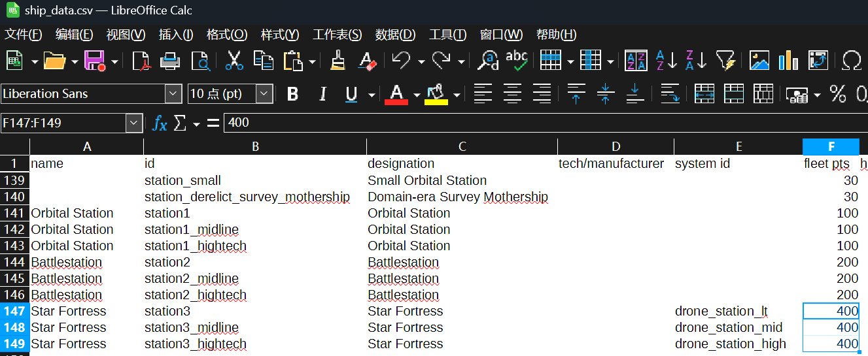868x356 pixels.
Task: Toggle Underline formatting
Action: click(x=351, y=94)
